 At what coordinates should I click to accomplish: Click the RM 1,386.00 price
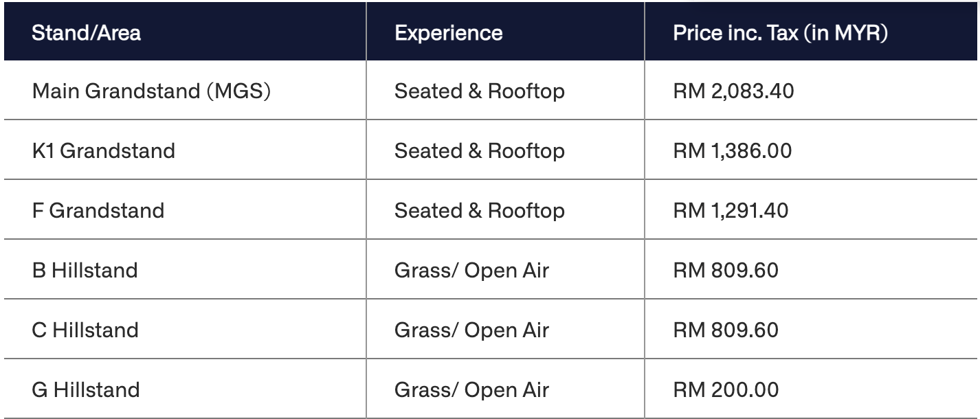click(x=732, y=150)
